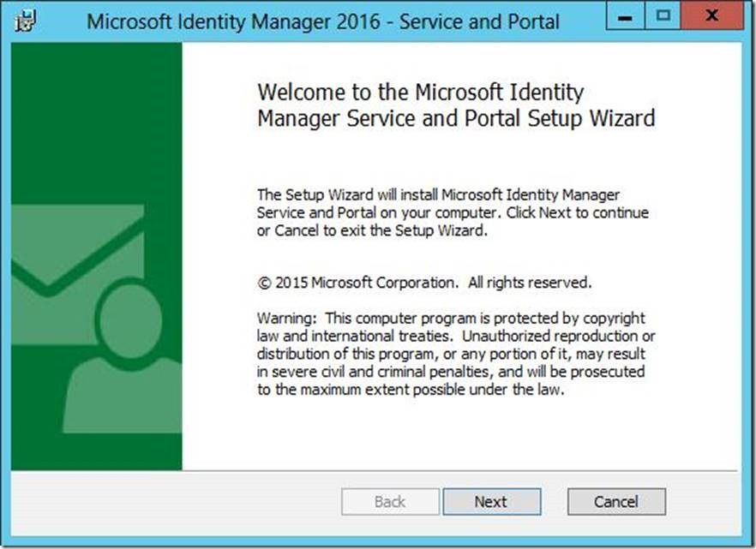Click the window title "Microsoft Identity Manager 2016"
The height and width of the screenshot is (549, 756).
click(233, 21)
